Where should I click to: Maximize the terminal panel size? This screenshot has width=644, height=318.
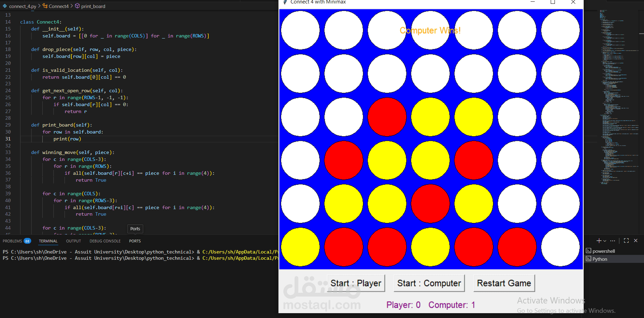coord(626,241)
